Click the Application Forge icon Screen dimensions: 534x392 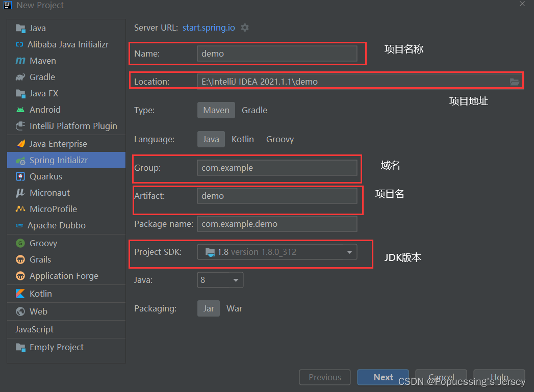(20, 276)
